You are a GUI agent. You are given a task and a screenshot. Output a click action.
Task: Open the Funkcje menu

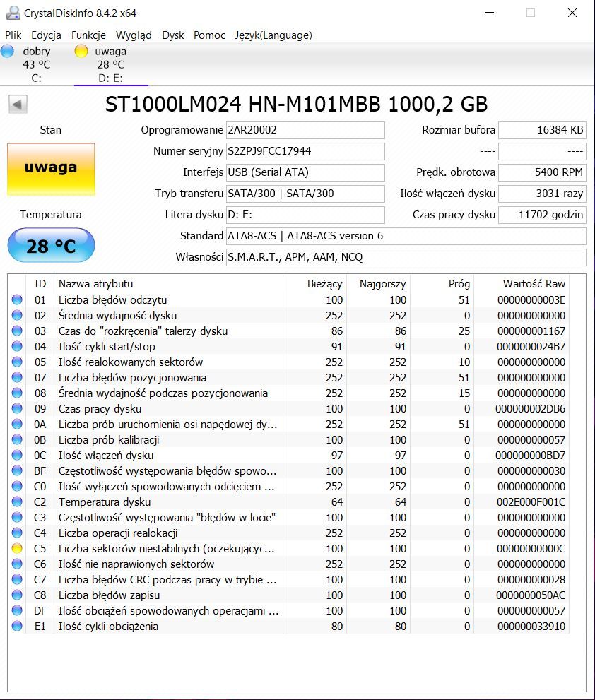[x=88, y=35]
